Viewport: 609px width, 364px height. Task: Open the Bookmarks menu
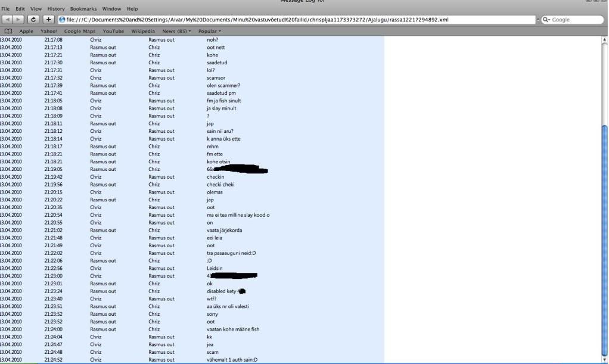tap(83, 9)
